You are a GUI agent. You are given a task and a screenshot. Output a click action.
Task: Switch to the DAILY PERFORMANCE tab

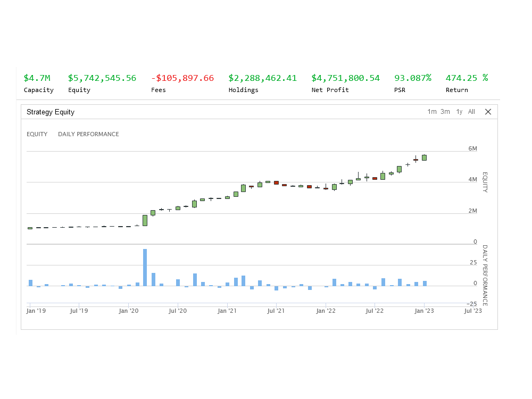[88, 134]
